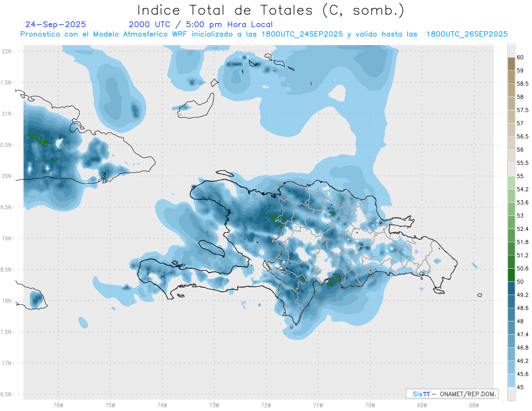Click the '2000 UTC / 5:00 pm Hora Local' text
Viewport: 532px width, 411px height.
click(x=201, y=24)
